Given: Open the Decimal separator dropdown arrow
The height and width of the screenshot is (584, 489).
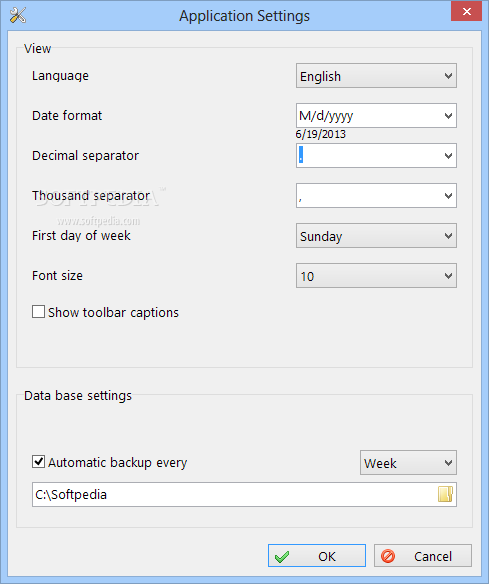Looking at the screenshot, I should tap(448, 155).
